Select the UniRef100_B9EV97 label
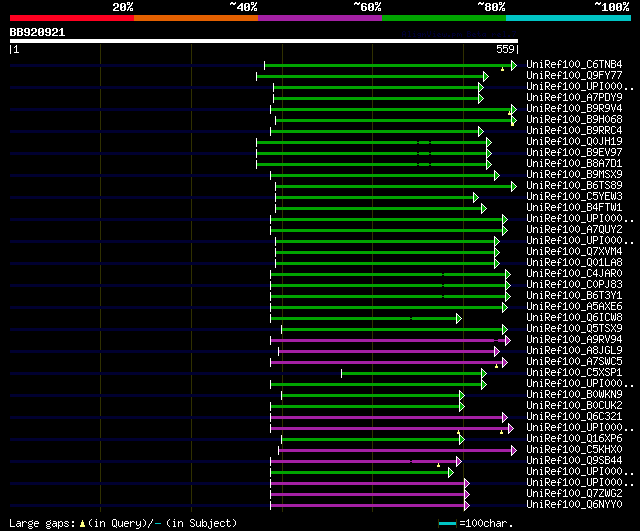Screen dimensions: 640x531 574,153
